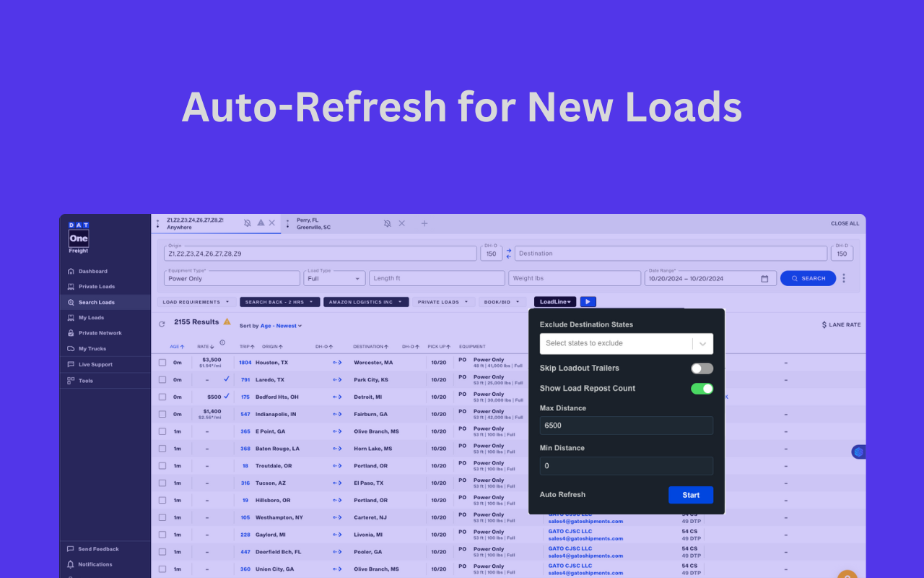Open the three-dot menu beside the Search button
924x578 pixels.
(843, 277)
